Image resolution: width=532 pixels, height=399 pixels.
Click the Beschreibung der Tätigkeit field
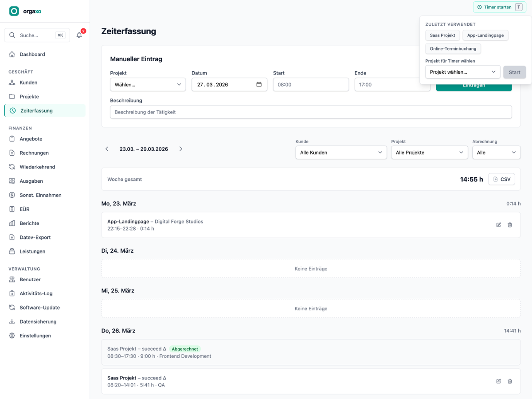tap(311, 112)
